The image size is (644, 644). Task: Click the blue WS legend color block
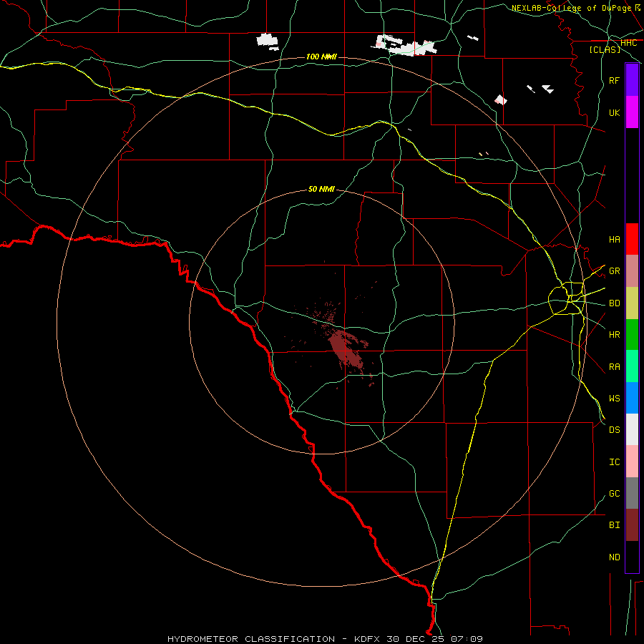click(632, 398)
